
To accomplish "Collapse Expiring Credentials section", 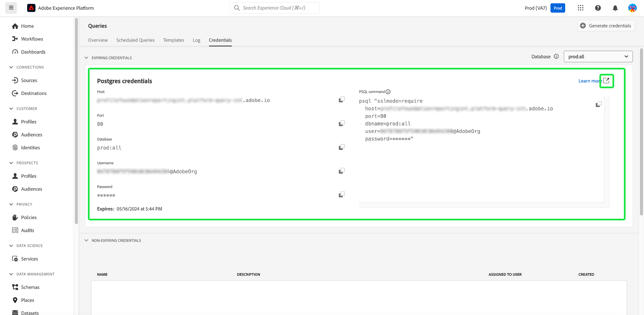I will point(86,58).
